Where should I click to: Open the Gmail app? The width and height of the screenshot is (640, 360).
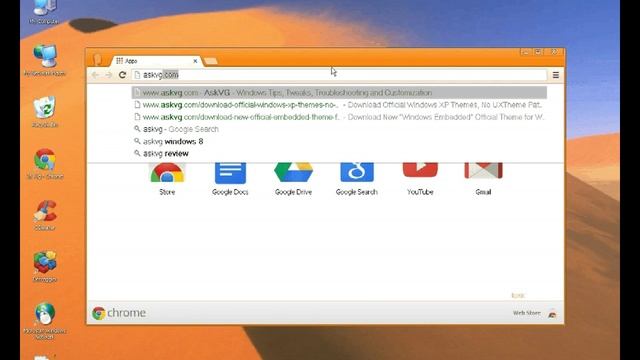(x=483, y=171)
